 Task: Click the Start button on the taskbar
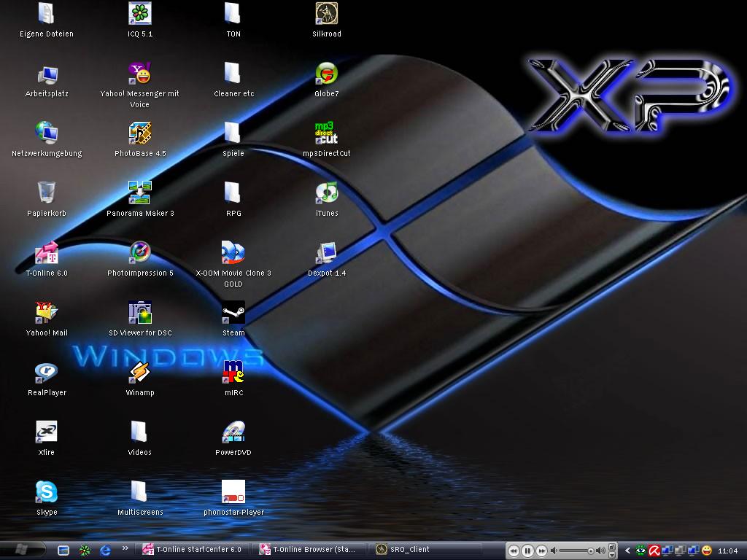pos(22,549)
